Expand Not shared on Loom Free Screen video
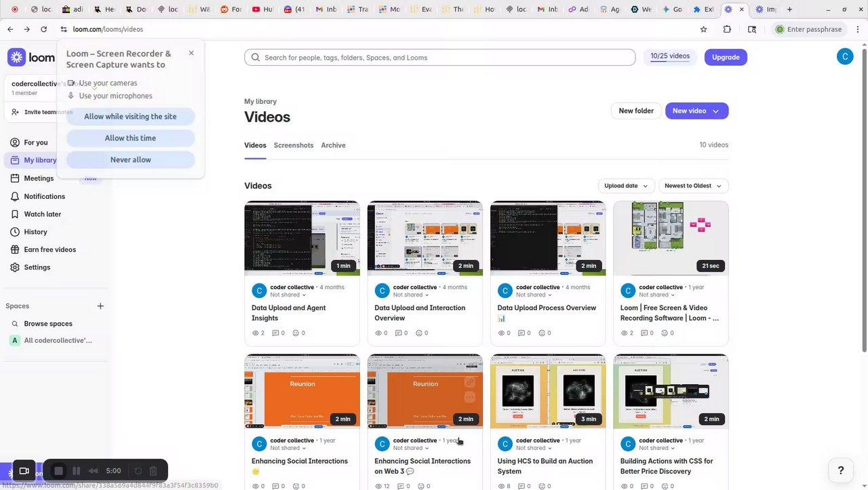 click(x=657, y=295)
